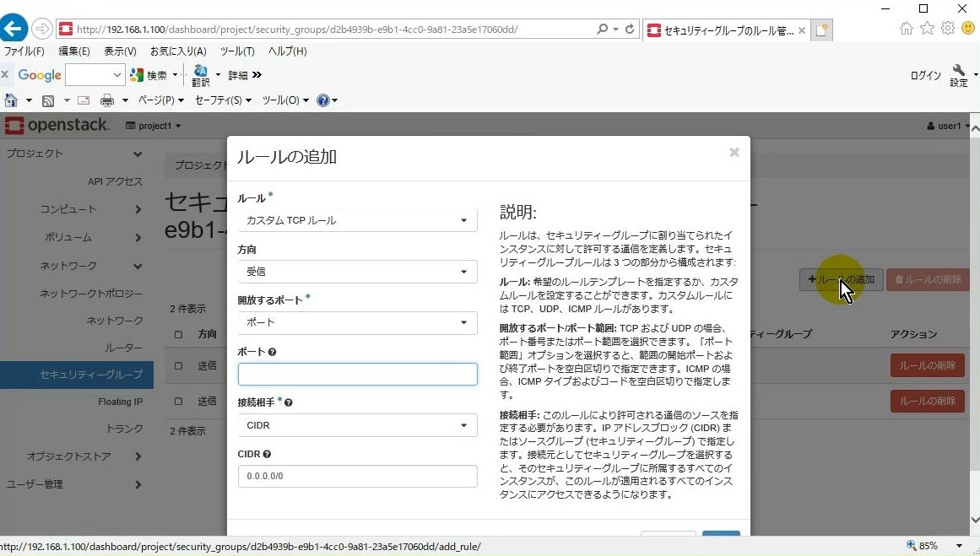Screen dimensions: 980x556
Task: Open the 接続相手 dropdown showing CIDR
Action: click(x=358, y=425)
